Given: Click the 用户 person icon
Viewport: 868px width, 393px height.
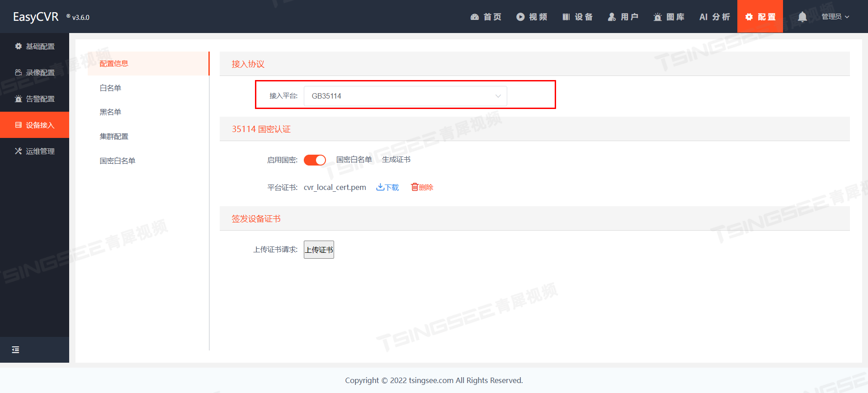Looking at the screenshot, I should tap(612, 17).
